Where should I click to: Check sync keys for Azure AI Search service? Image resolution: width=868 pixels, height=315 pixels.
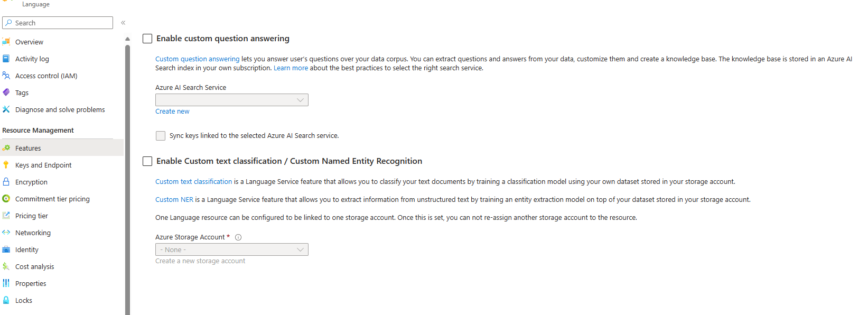pos(160,135)
